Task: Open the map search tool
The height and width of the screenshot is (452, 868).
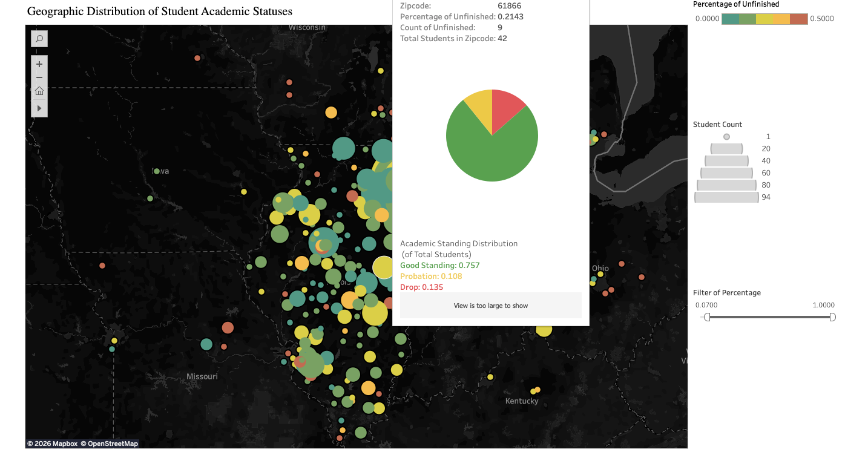Action: [x=39, y=39]
